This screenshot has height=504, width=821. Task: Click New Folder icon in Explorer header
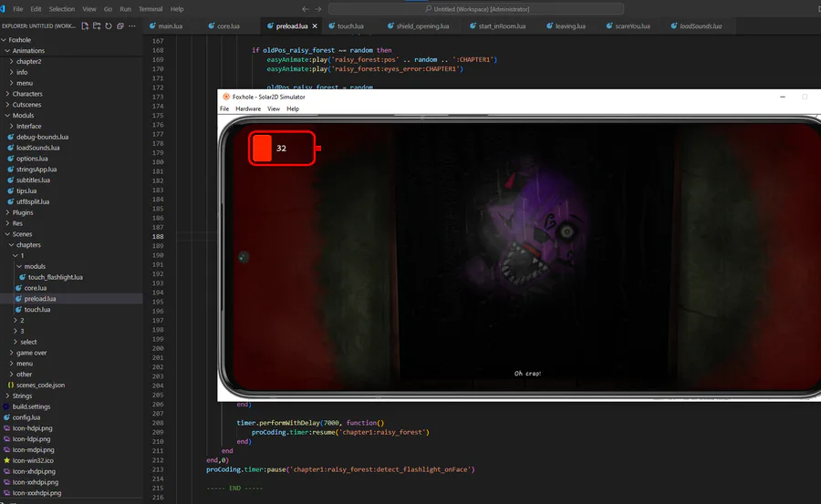[x=97, y=26]
